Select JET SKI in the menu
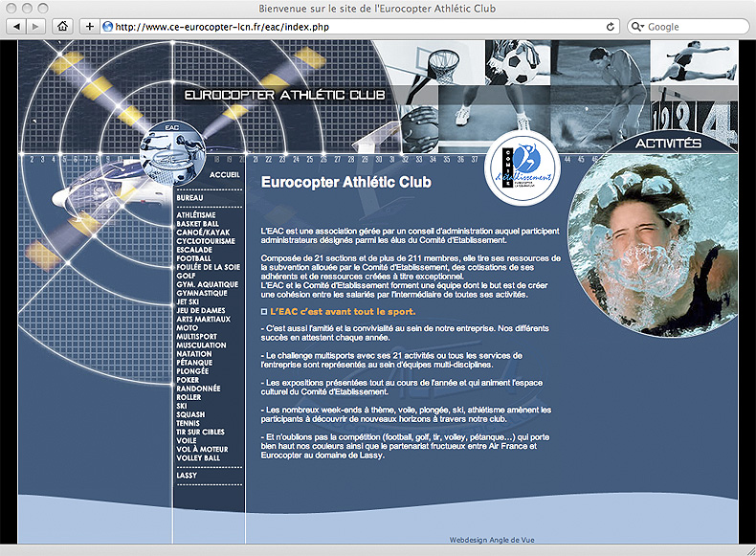 [x=188, y=301]
